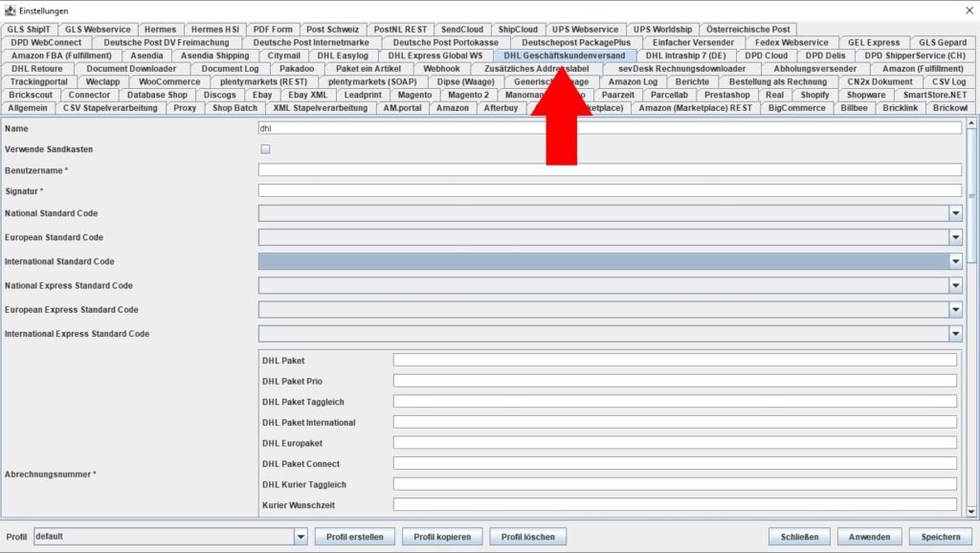Expand the International Standard Code combo box
This screenshot has height=553, width=980.
[956, 262]
